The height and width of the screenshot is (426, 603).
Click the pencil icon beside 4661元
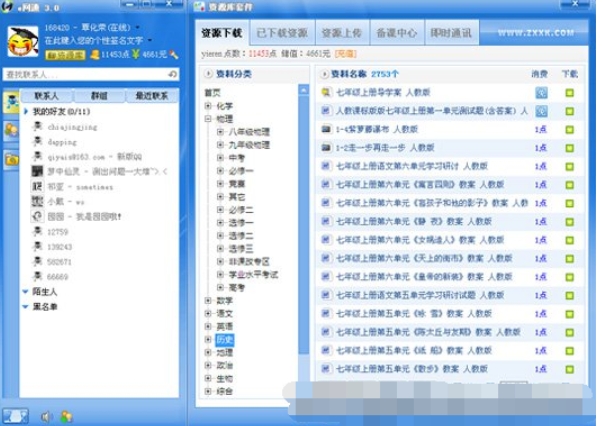[174, 55]
